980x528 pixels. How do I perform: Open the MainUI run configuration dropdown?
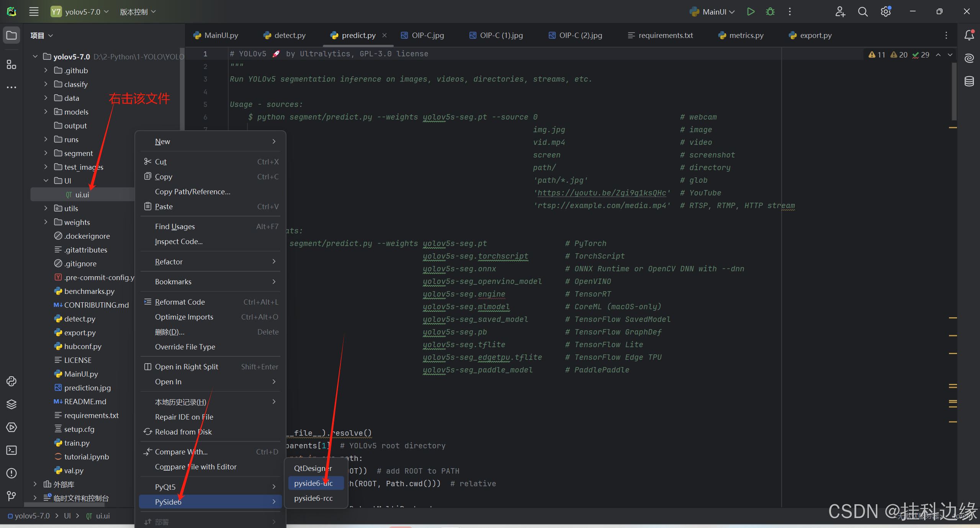pos(714,12)
